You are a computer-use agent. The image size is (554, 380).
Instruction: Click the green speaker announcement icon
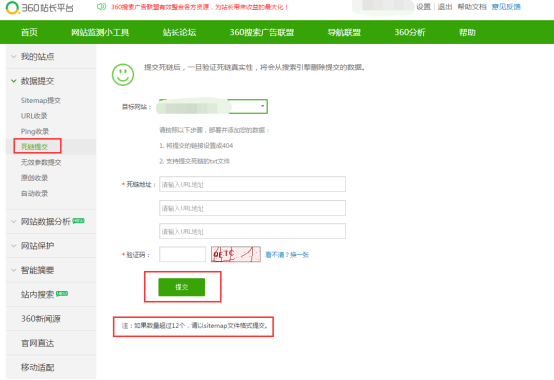point(101,7)
